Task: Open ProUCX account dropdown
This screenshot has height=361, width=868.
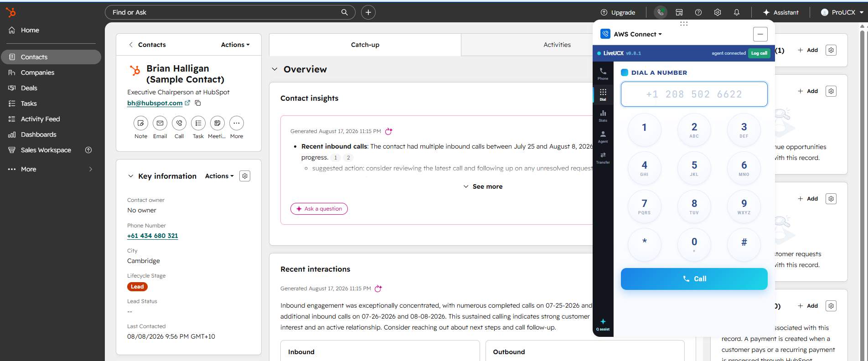Action: (842, 12)
